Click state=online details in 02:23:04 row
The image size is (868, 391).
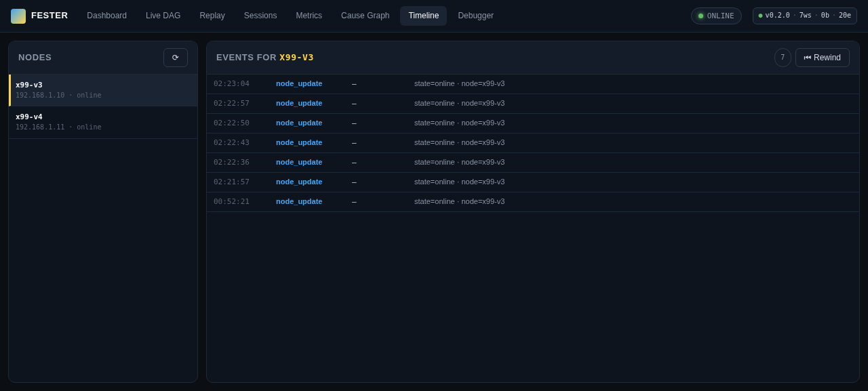pyautogui.click(x=460, y=84)
